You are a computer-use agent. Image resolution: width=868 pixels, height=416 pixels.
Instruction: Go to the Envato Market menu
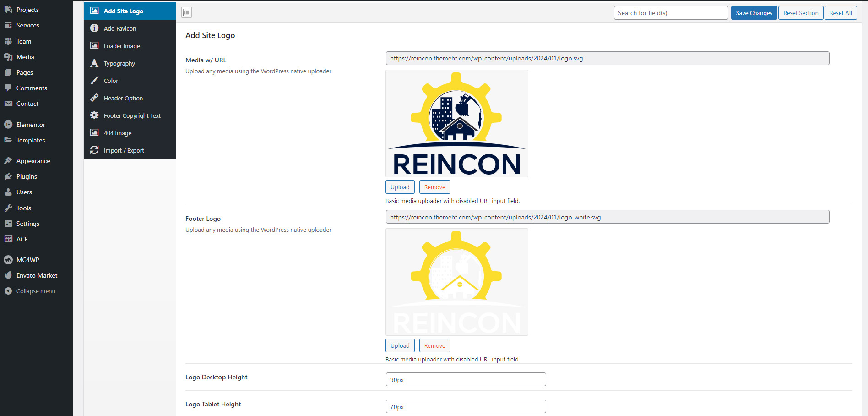37,275
